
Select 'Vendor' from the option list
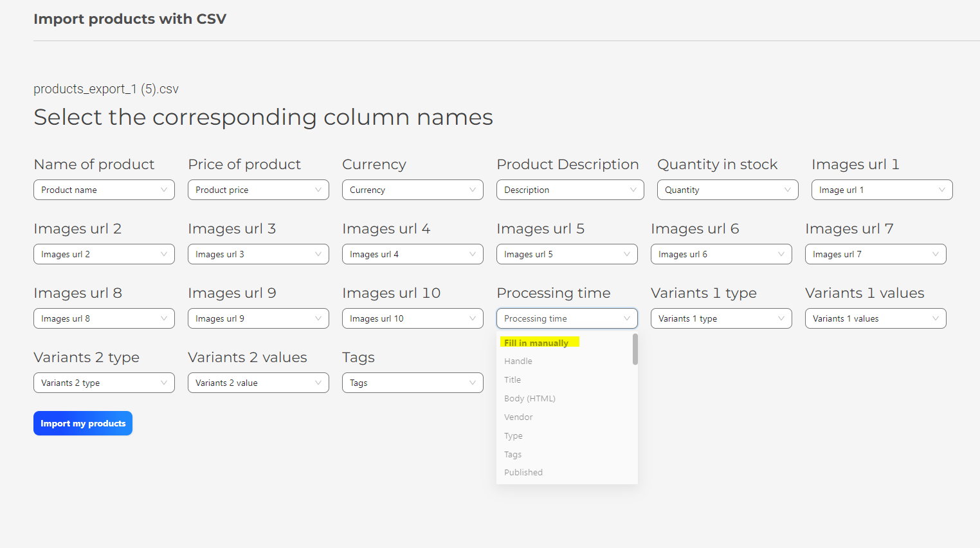point(518,417)
